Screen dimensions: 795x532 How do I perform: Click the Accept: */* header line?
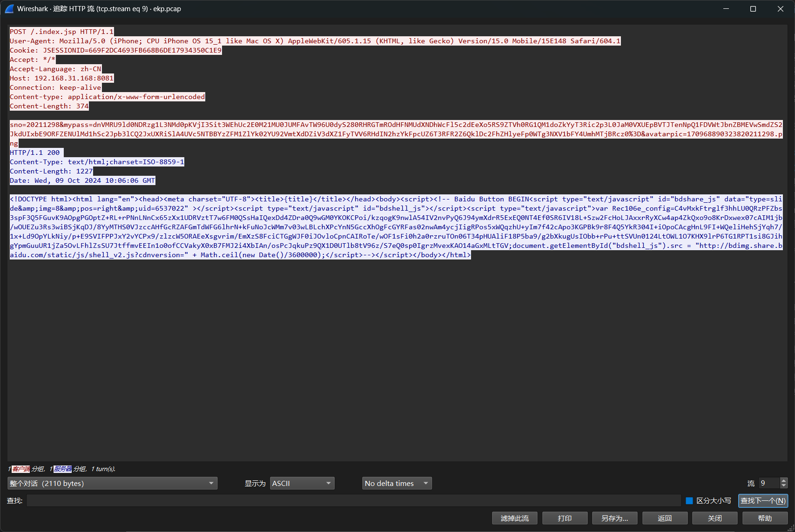click(33, 60)
